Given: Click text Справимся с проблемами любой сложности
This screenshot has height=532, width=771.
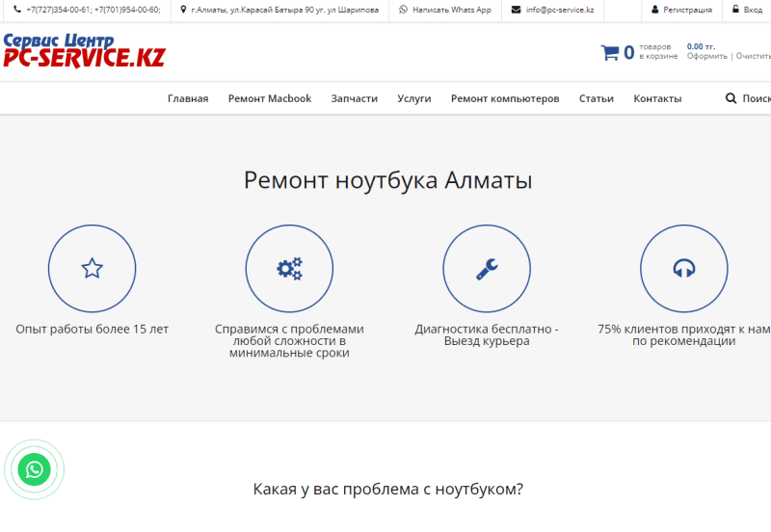Looking at the screenshot, I should click(289, 341).
